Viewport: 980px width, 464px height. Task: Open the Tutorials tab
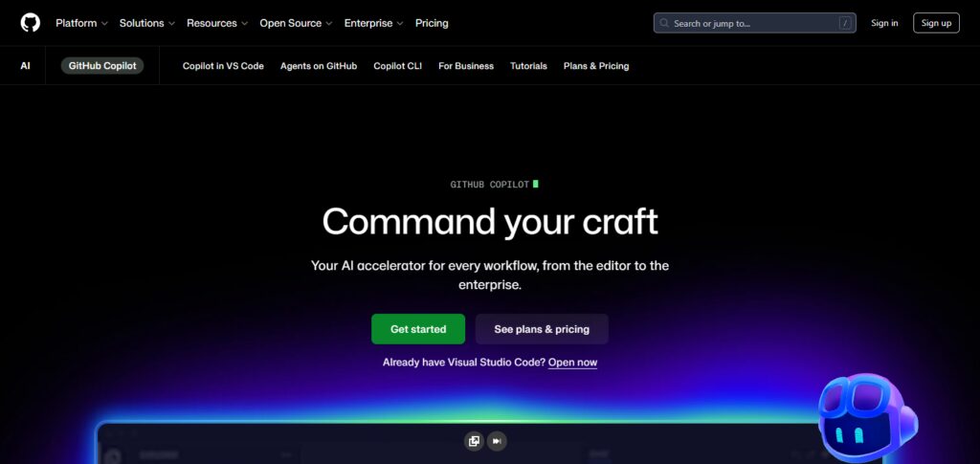click(528, 66)
